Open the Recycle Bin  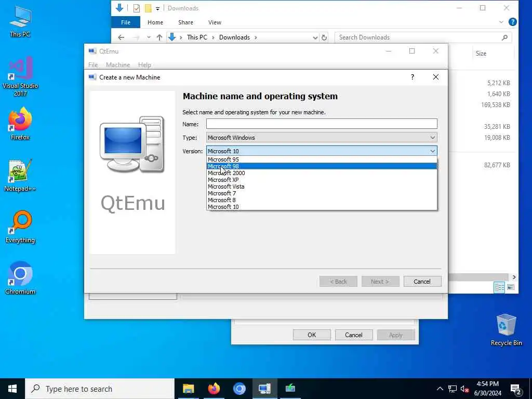[506, 330]
